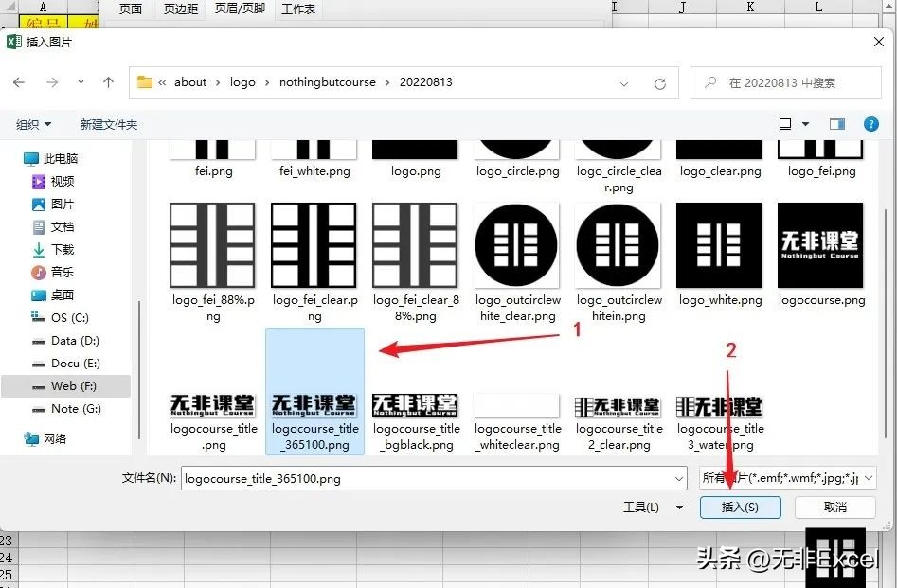Select 此电脑 in the navigation tree
Viewport: 897px width, 588px height.
[50, 158]
